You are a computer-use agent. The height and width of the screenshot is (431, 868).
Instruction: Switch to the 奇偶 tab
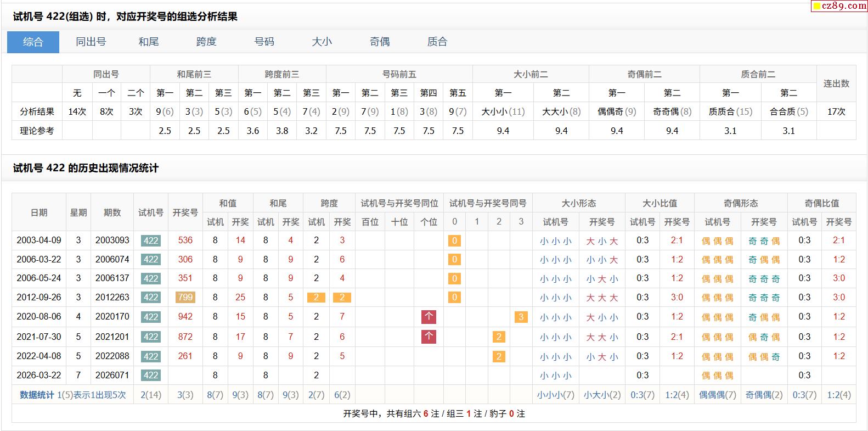(380, 42)
